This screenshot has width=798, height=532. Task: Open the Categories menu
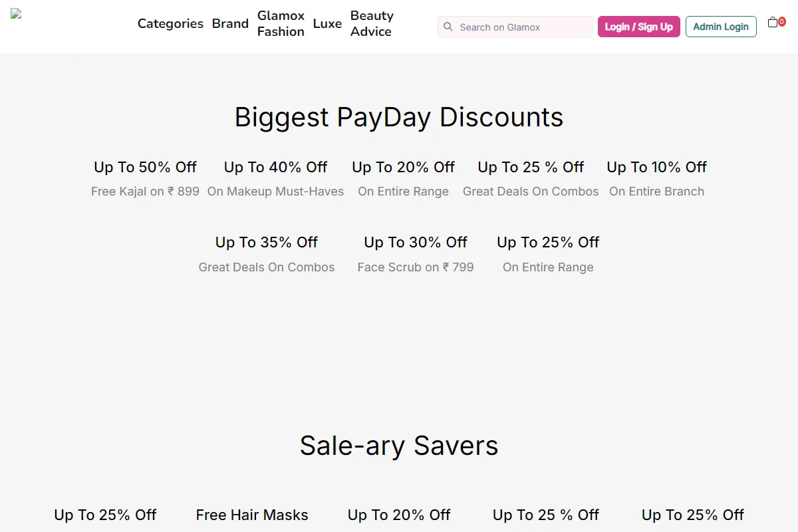coord(170,23)
